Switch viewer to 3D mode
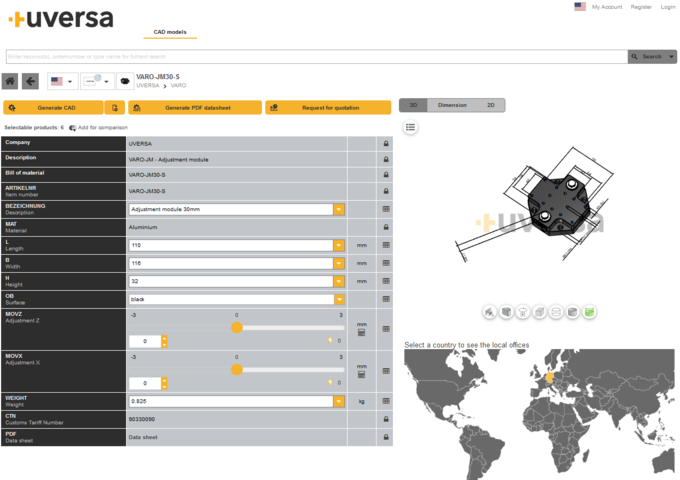Viewport: 680px width, 480px height. (x=413, y=105)
